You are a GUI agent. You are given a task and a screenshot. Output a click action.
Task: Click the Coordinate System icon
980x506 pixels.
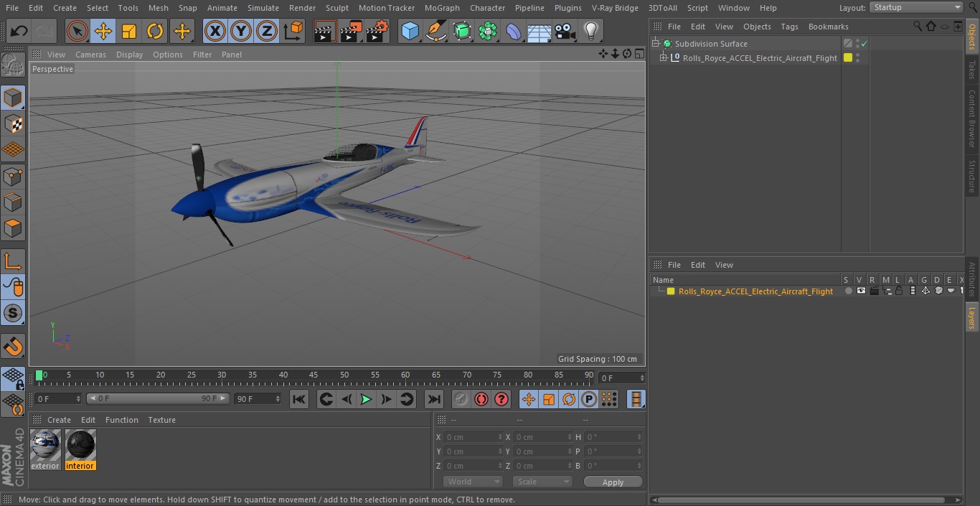pyautogui.click(x=293, y=31)
